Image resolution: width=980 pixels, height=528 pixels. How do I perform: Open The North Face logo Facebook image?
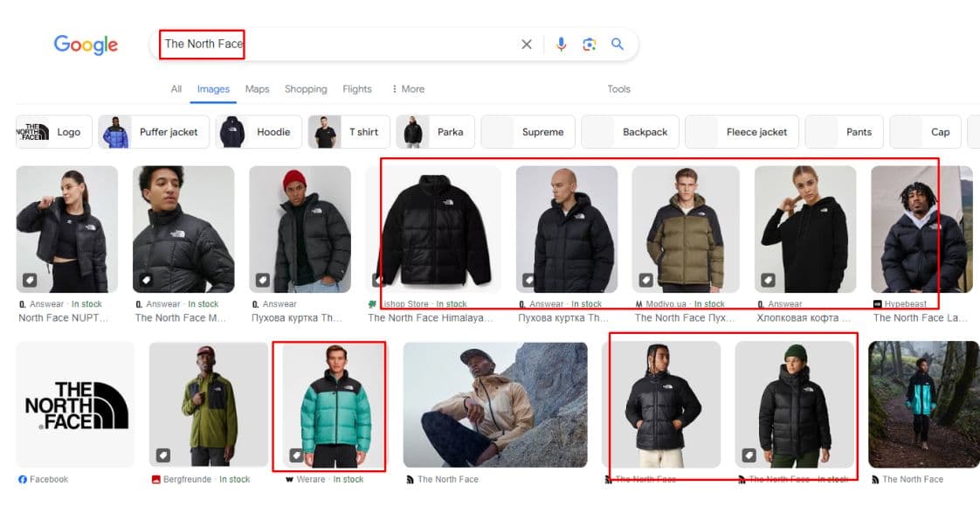click(x=75, y=404)
